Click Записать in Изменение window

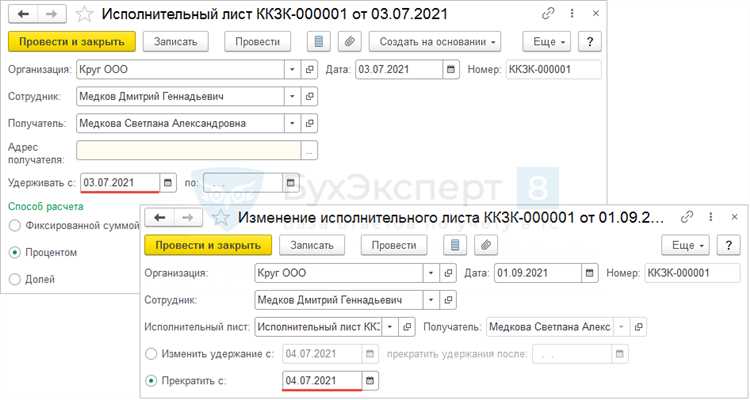tap(312, 245)
